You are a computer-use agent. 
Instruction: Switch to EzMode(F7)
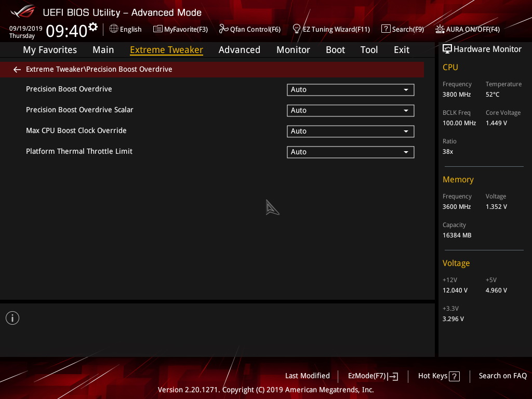pyautogui.click(x=373, y=376)
